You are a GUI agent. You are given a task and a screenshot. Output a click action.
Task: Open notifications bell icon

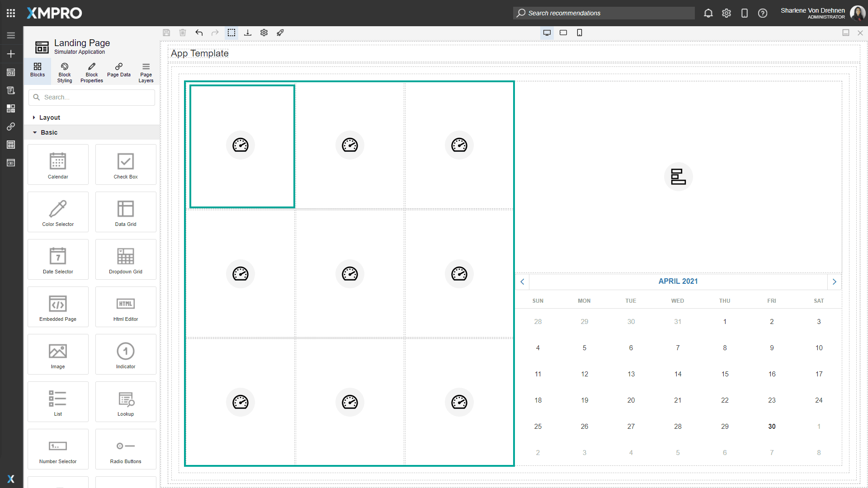(708, 13)
